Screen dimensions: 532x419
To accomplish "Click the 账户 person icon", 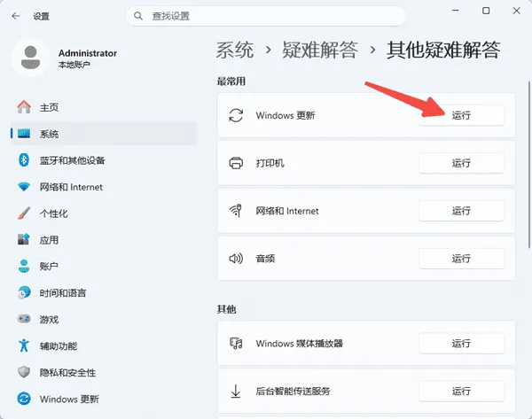I will point(24,266).
